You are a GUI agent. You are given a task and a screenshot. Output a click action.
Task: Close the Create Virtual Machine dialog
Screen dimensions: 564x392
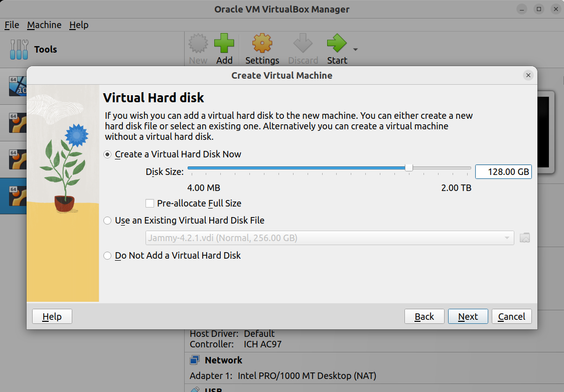coord(528,75)
